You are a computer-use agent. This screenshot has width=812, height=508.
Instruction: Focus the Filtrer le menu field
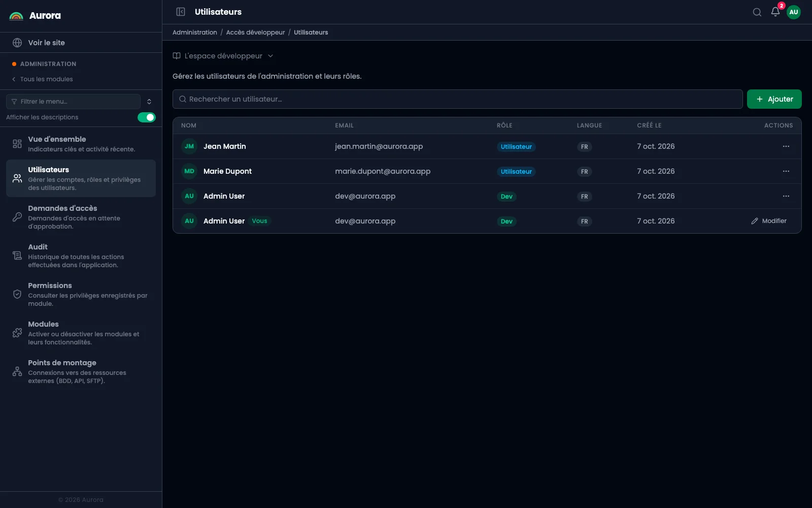(73, 102)
